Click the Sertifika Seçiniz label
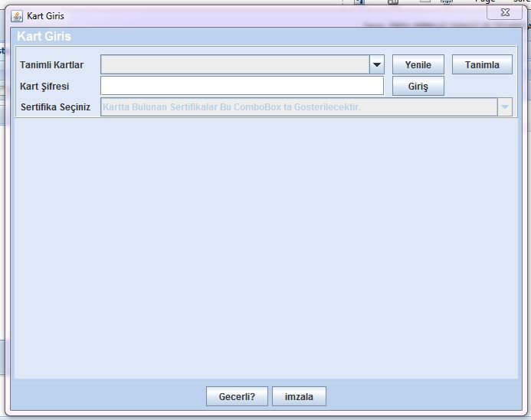Image resolution: width=531 pixels, height=420 pixels. click(55, 107)
